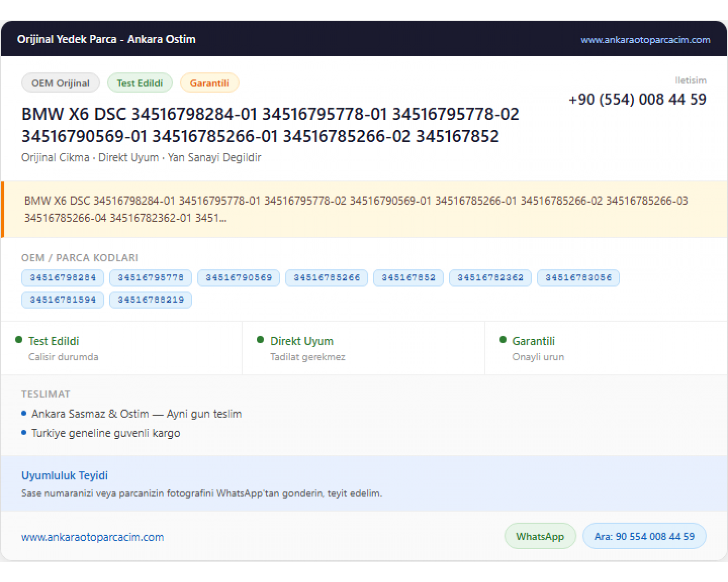Select the Test Edildi green tag
The height and width of the screenshot is (582, 728).
(140, 83)
